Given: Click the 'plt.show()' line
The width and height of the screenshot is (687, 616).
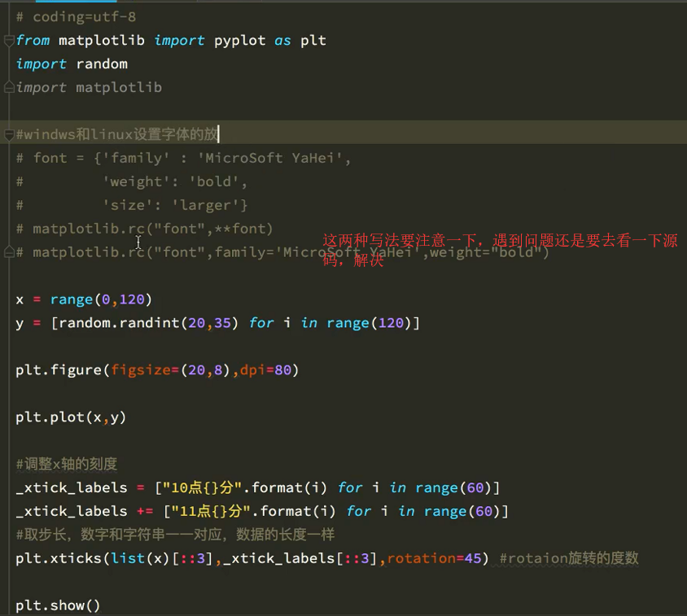Looking at the screenshot, I should pos(58,606).
